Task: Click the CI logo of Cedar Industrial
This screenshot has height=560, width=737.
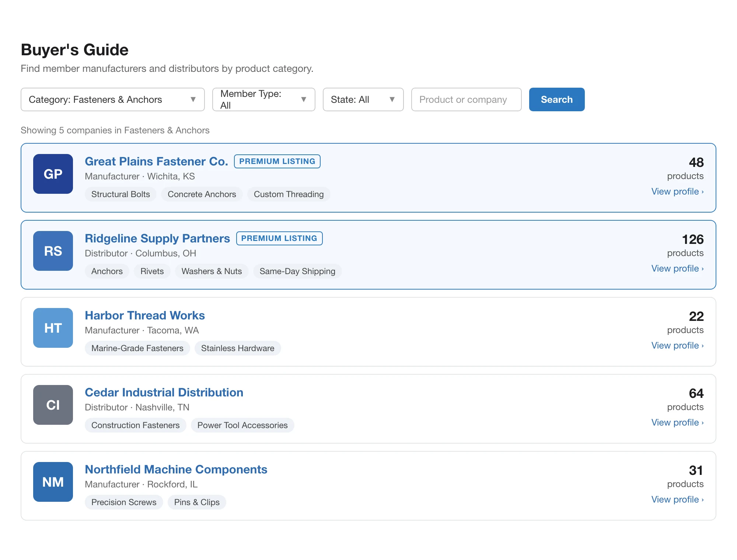Action: [53, 405]
